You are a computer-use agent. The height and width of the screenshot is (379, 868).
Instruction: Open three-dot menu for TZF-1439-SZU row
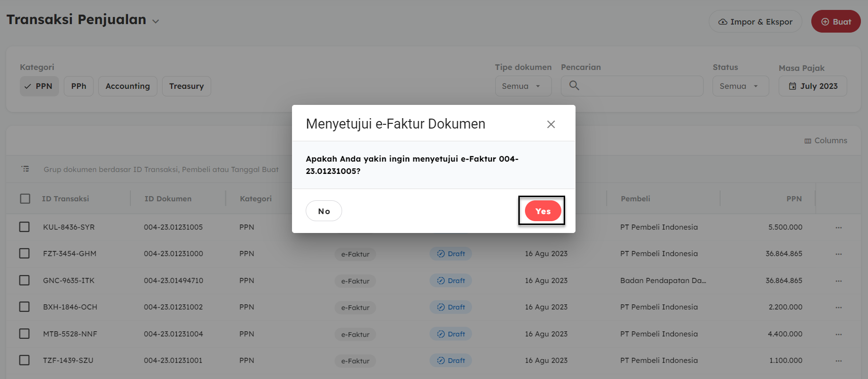[838, 361]
